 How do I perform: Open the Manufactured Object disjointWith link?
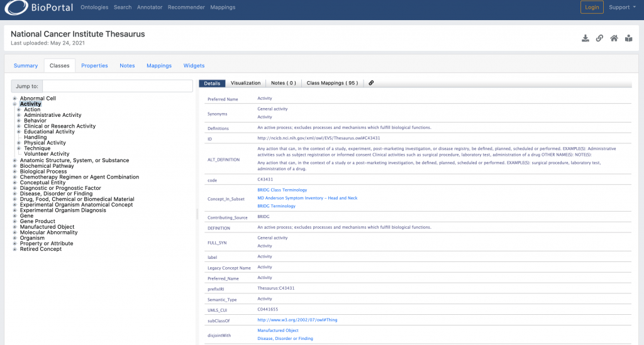[x=278, y=330]
